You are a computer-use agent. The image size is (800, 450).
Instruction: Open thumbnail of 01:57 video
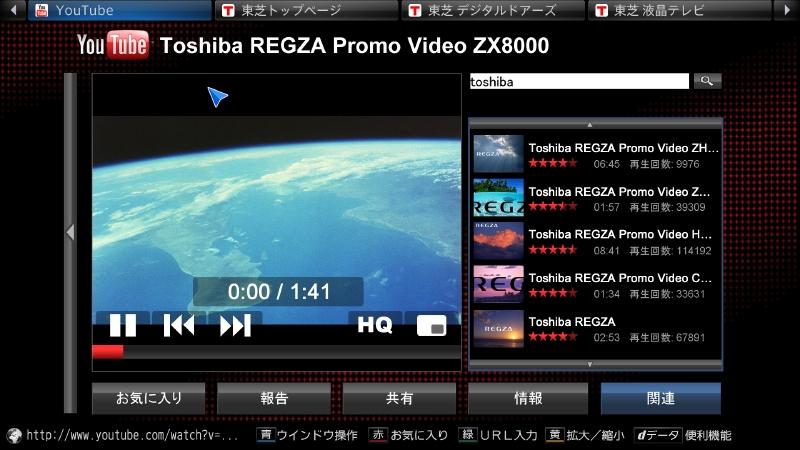coord(498,197)
